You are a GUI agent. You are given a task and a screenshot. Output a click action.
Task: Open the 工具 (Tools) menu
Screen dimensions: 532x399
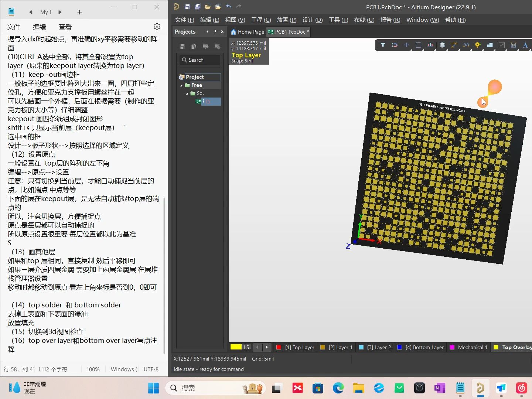point(338,20)
